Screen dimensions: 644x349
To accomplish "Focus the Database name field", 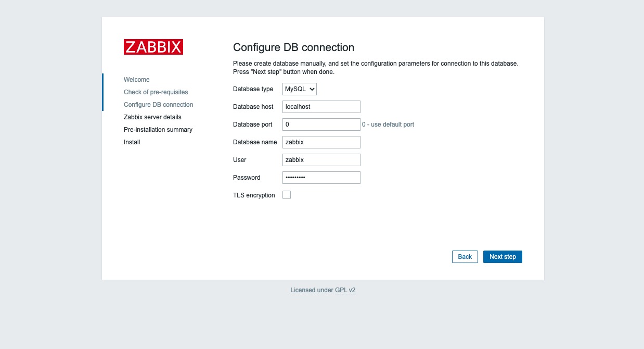I will coord(321,142).
